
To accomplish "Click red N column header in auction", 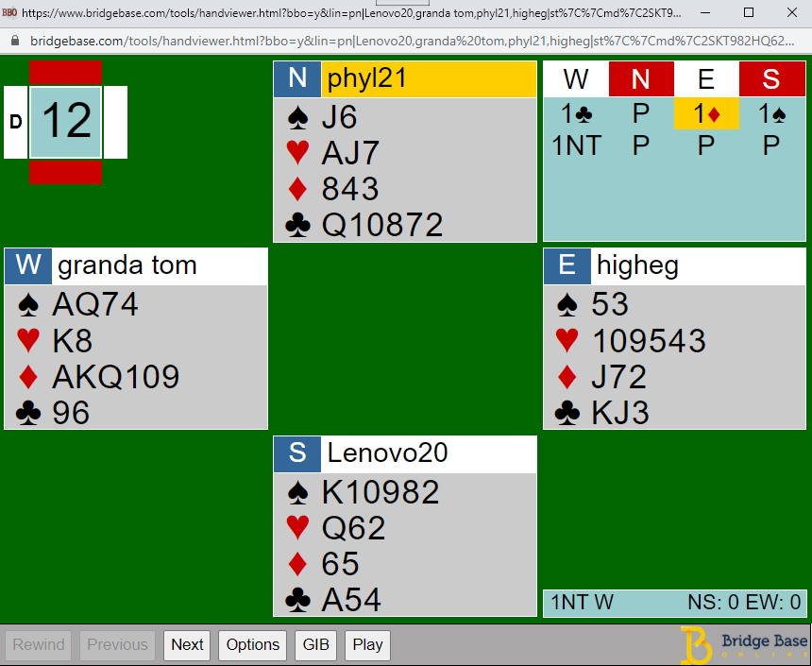I will [x=641, y=79].
